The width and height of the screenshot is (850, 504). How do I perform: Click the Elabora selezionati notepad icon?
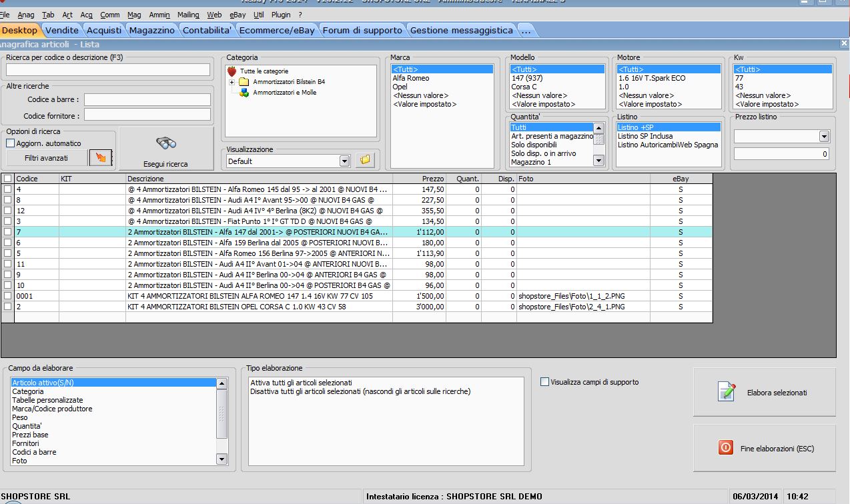click(x=726, y=392)
